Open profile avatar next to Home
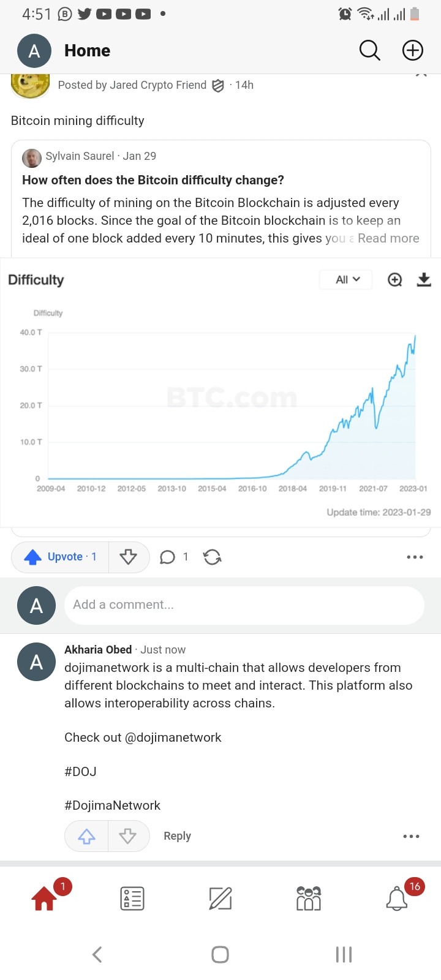Viewport: 441px width, 980px height. (x=34, y=51)
